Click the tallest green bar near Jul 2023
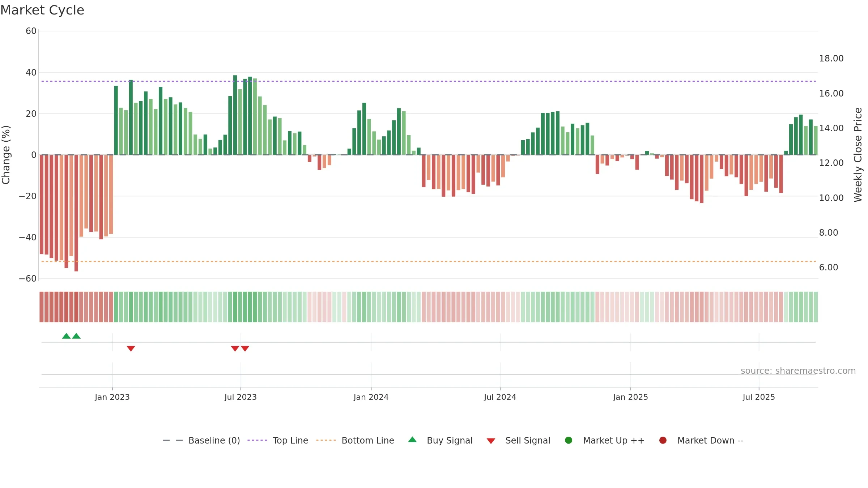Viewport: 868px width, 488px height. click(x=235, y=115)
